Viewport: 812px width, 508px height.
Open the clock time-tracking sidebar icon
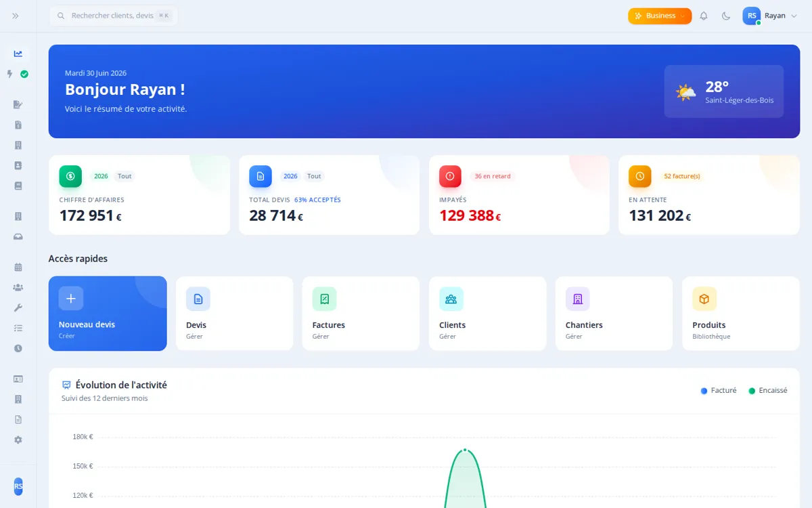pyautogui.click(x=18, y=348)
